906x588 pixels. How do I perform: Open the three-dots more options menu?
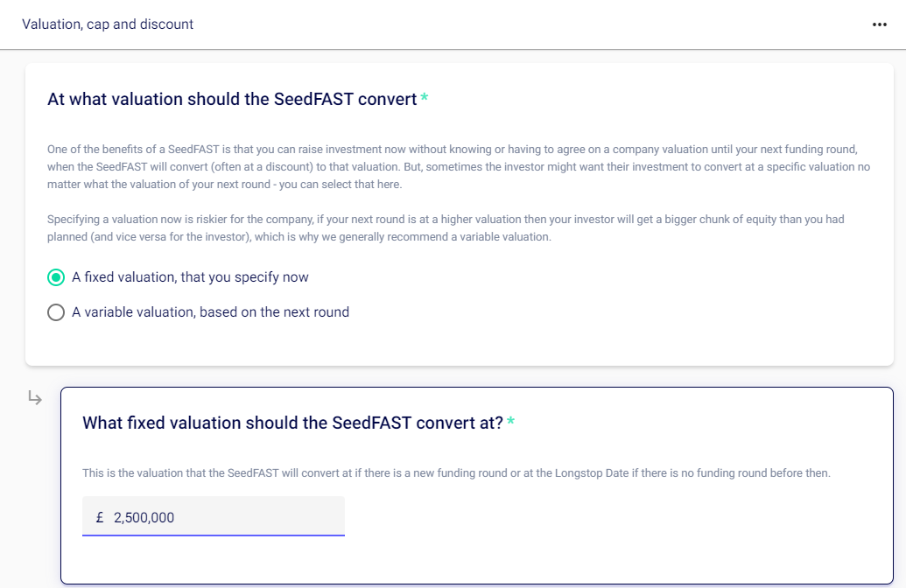click(x=880, y=24)
